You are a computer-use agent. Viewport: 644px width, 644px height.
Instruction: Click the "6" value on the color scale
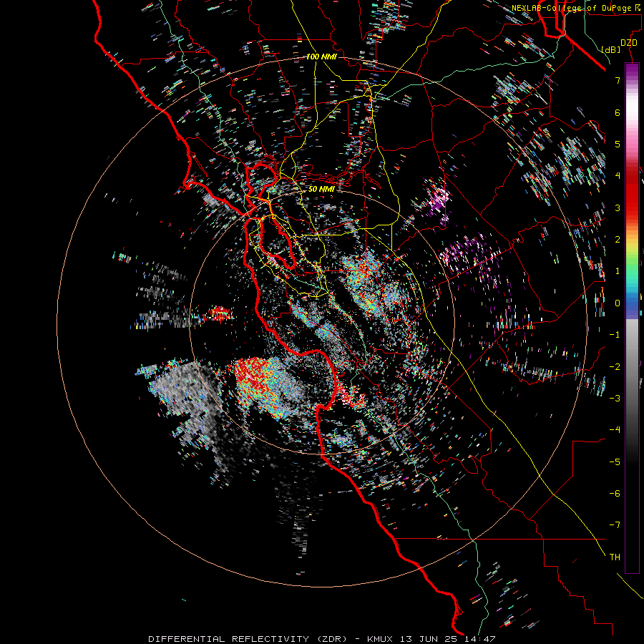click(x=618, y=112)
